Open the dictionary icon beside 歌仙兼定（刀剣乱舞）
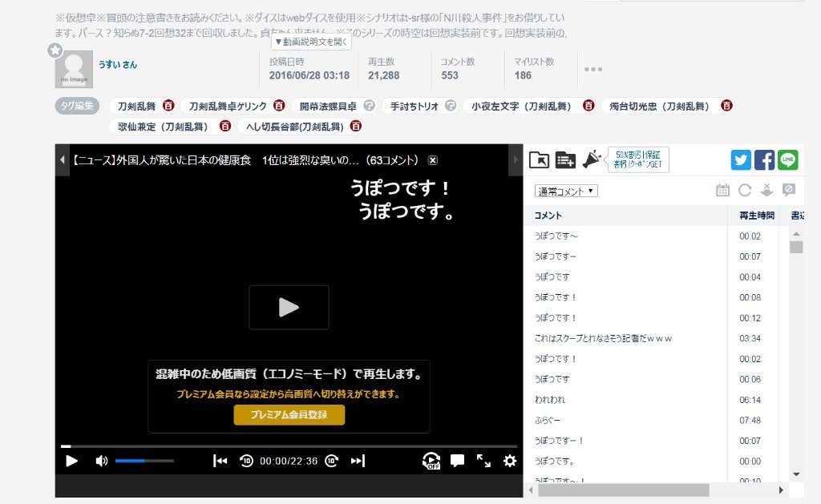Image resolution: width=821 pixels, height=504 pixels. pos(225,126)
